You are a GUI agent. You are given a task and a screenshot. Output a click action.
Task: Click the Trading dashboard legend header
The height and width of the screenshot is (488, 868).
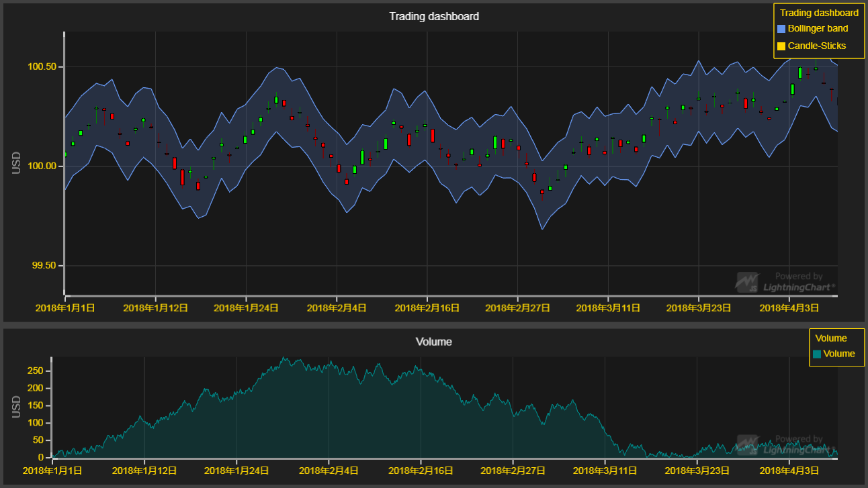coord(819,12)
